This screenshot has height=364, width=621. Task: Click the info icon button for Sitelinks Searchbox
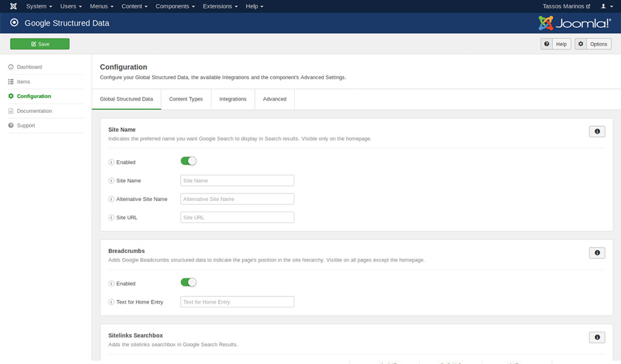click(597, 338)
